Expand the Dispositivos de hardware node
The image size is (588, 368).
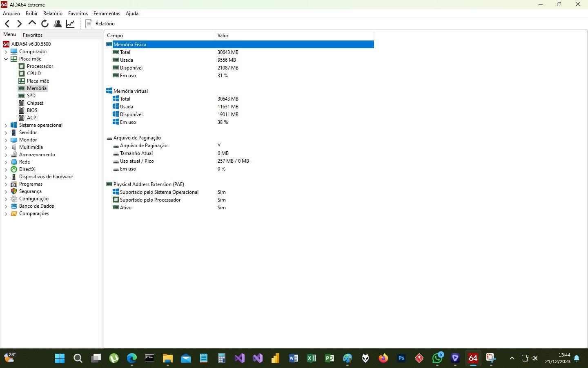(x=6, y=177)
